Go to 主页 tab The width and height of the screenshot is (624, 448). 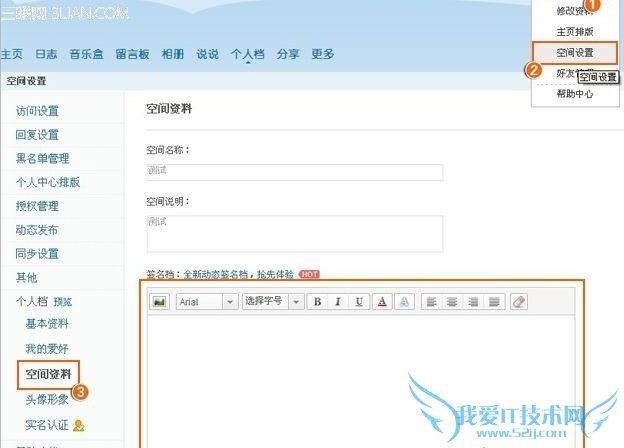[x=12, y=54]
